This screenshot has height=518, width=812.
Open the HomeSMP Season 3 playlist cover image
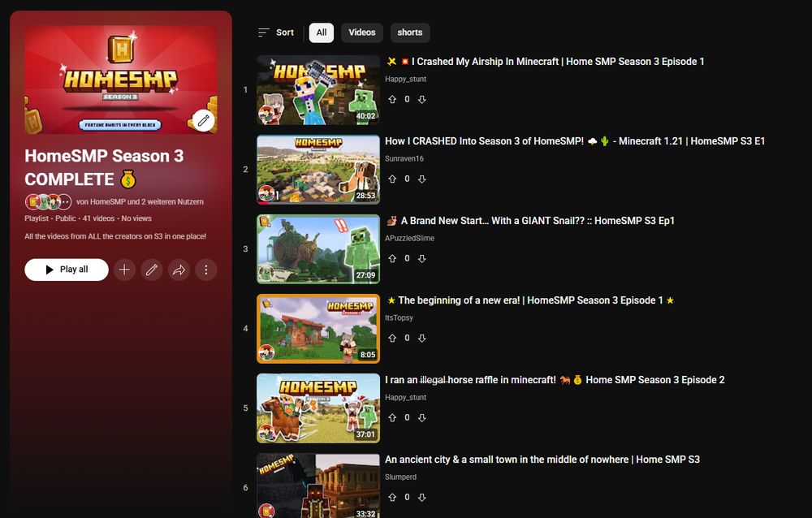121,80
